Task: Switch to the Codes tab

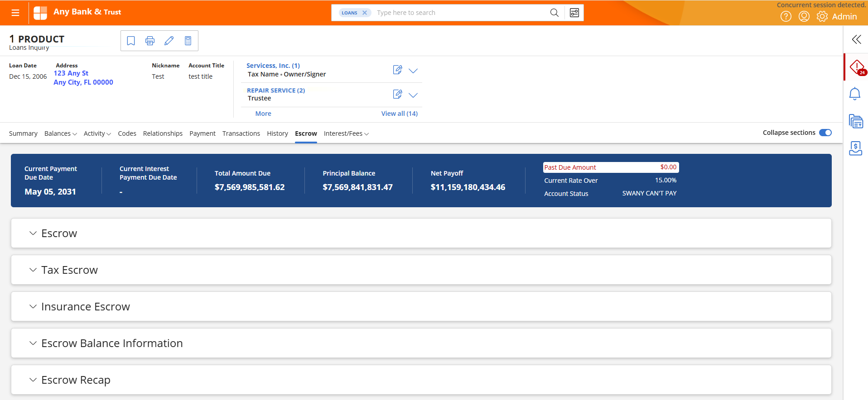Action: pos(127,133)
